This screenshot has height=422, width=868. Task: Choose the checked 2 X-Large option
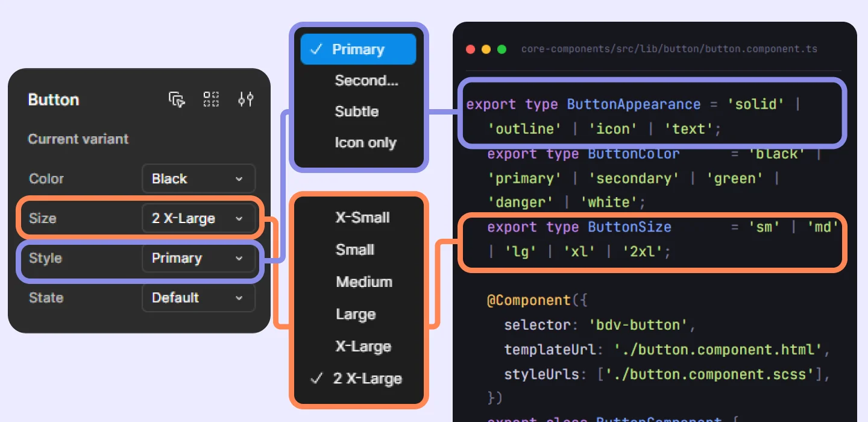pos(357,379)
